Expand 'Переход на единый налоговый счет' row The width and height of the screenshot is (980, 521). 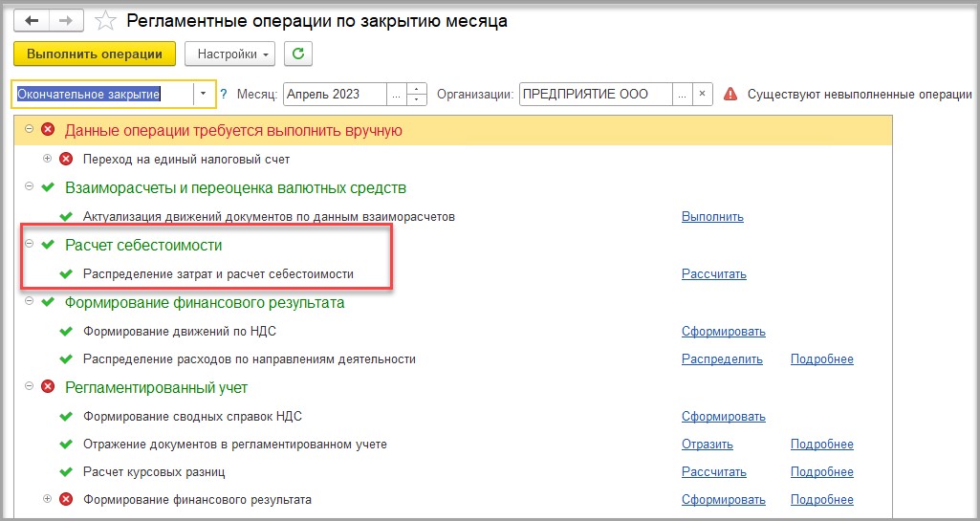[47, 158]
